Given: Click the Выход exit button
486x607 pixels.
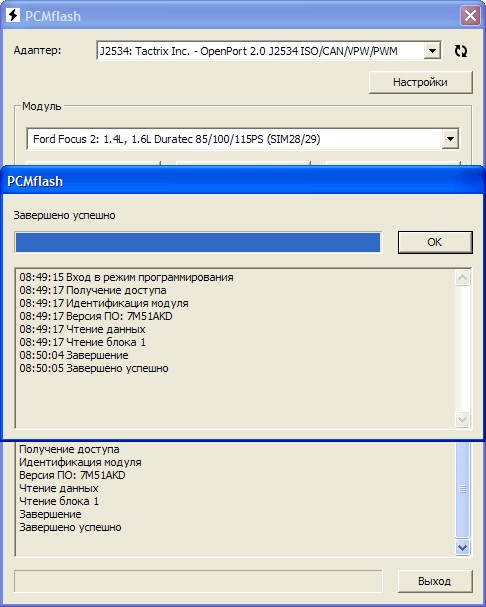Looking at the screenshot, I should (x=435, y=581).
